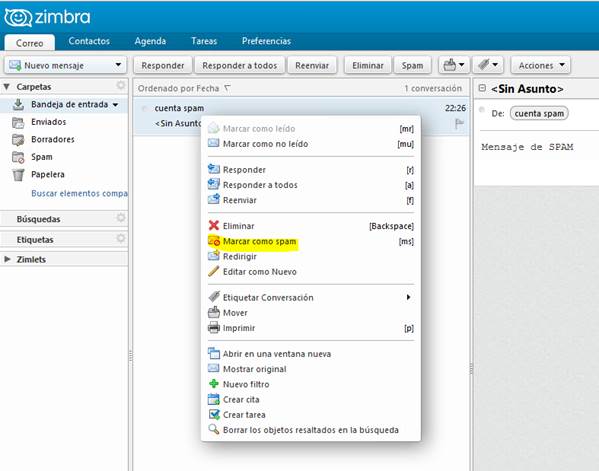Toggle the read status dot beside cuenta spam

point(144,108)
